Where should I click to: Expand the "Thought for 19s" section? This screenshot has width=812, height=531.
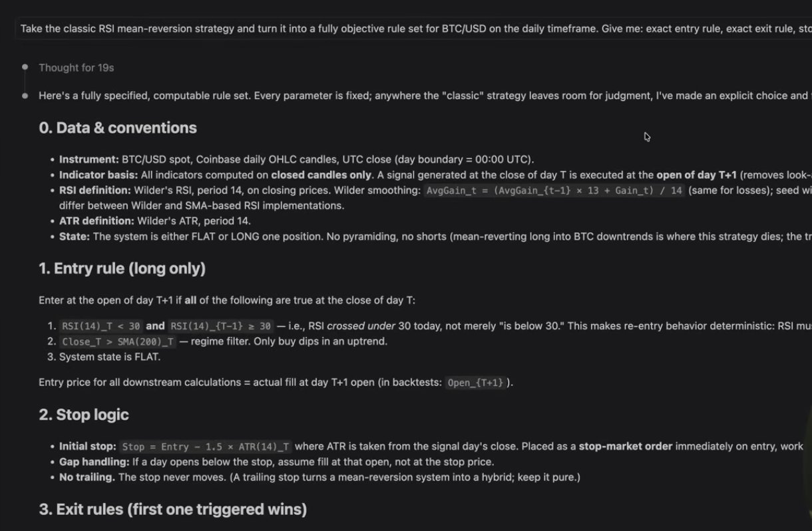[76, 68]
